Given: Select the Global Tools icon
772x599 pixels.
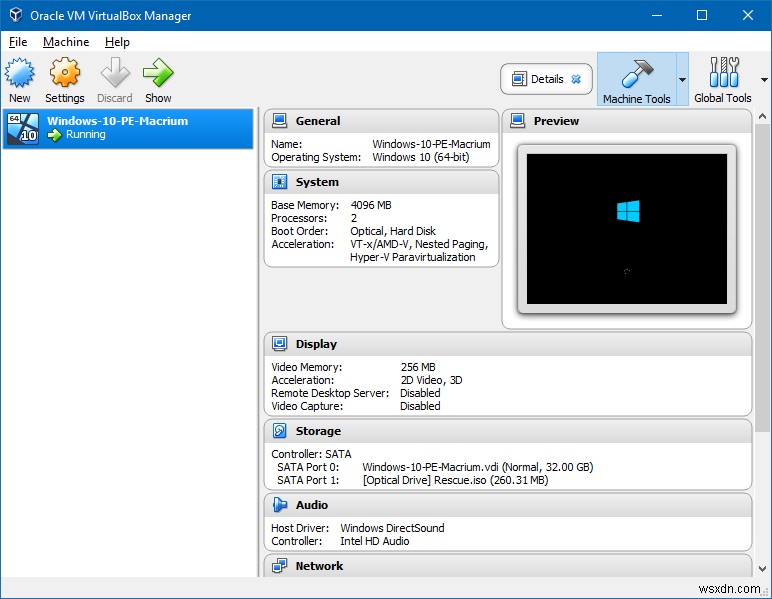Looking at the screenshot, I should pyautogui.click(x=724, y=72).
